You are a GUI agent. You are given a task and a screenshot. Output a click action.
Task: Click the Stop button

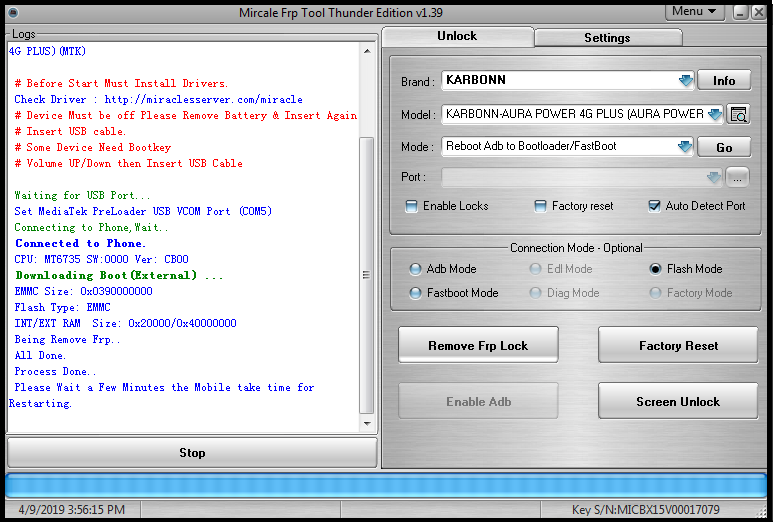pyautogui.click(x=192, y=452)
